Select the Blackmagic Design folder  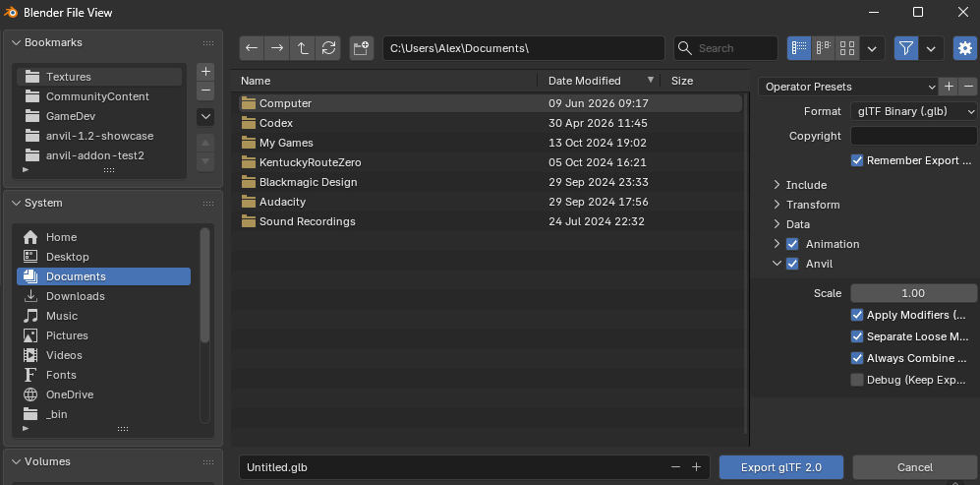490,182
